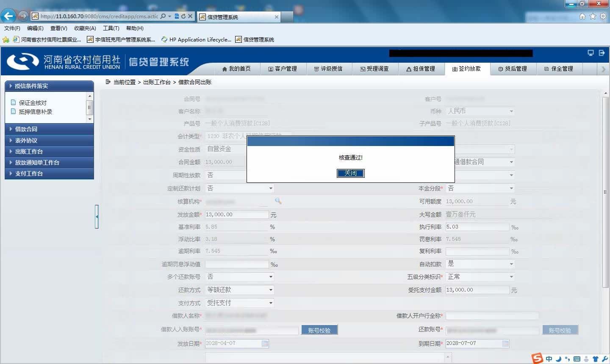This screenshot has width=610, height=364.
Task: Switch to the 担保管理 tab
Action: (421, 69)
